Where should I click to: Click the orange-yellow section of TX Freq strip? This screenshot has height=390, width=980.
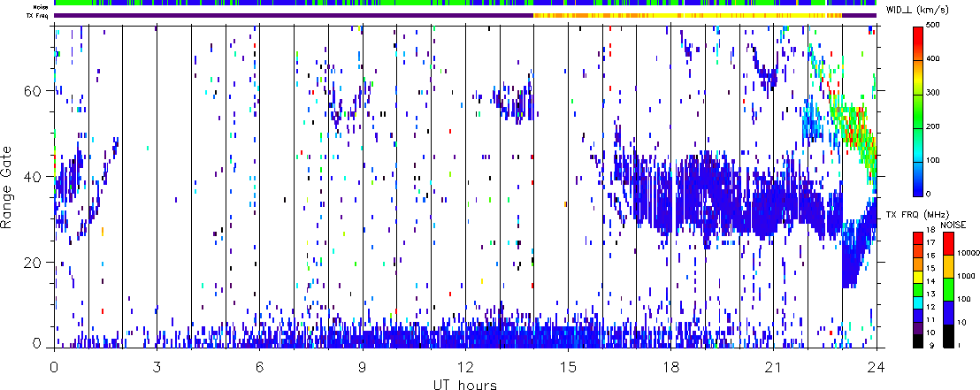688,15
